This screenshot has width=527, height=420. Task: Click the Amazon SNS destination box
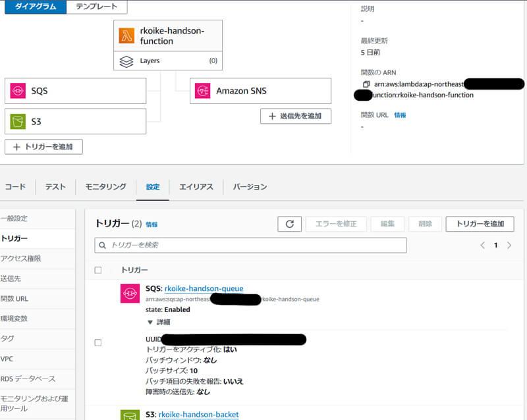pyautogui.click(x=260, y=91)
